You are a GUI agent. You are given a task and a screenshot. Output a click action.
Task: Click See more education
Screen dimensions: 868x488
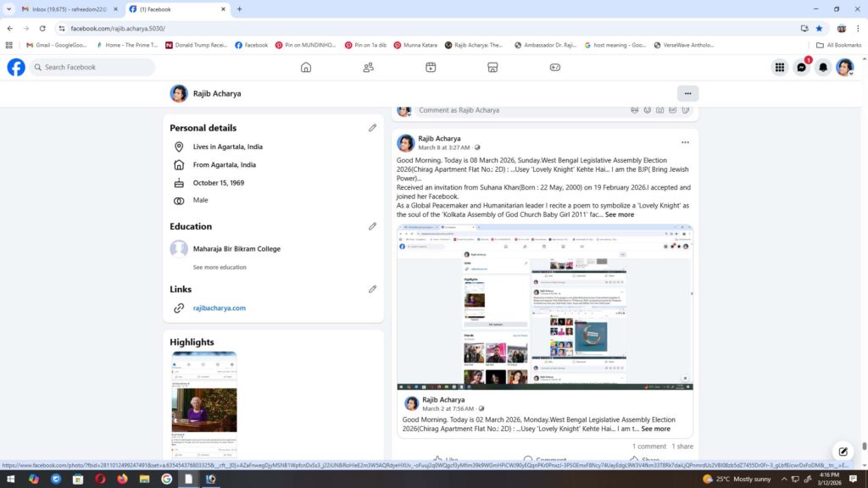tap(220, 267)
